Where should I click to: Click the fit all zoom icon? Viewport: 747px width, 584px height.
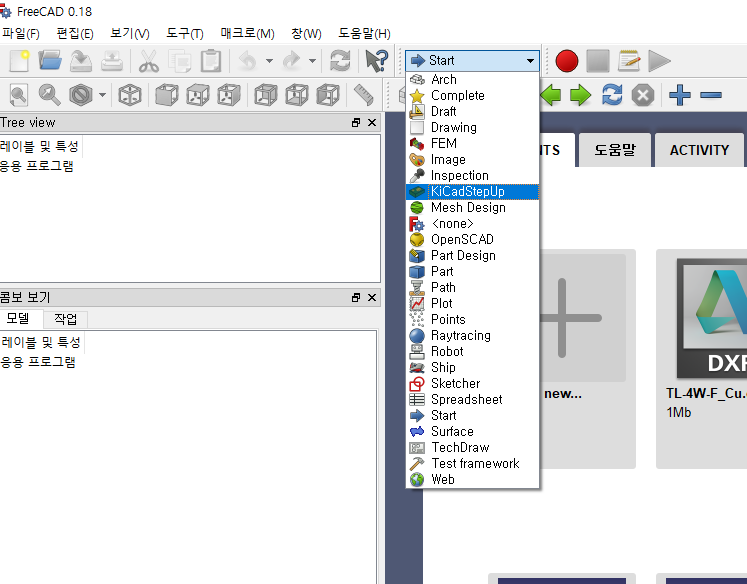19,95
